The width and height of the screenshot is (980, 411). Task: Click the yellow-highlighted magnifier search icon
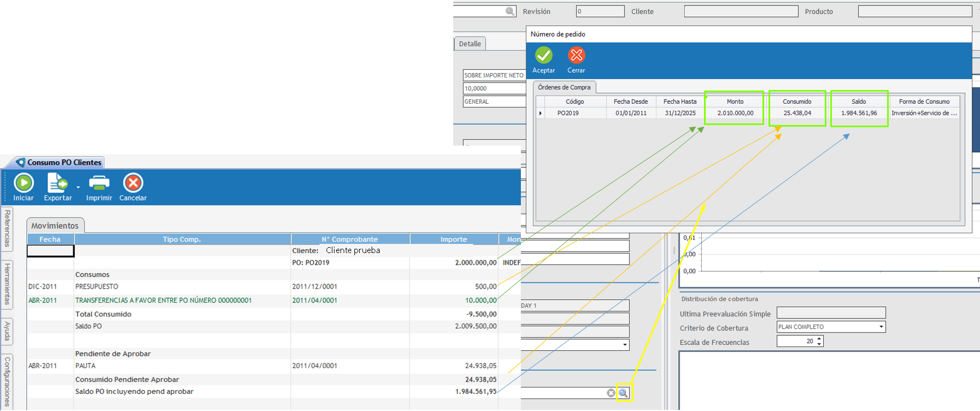pos(623,393)
